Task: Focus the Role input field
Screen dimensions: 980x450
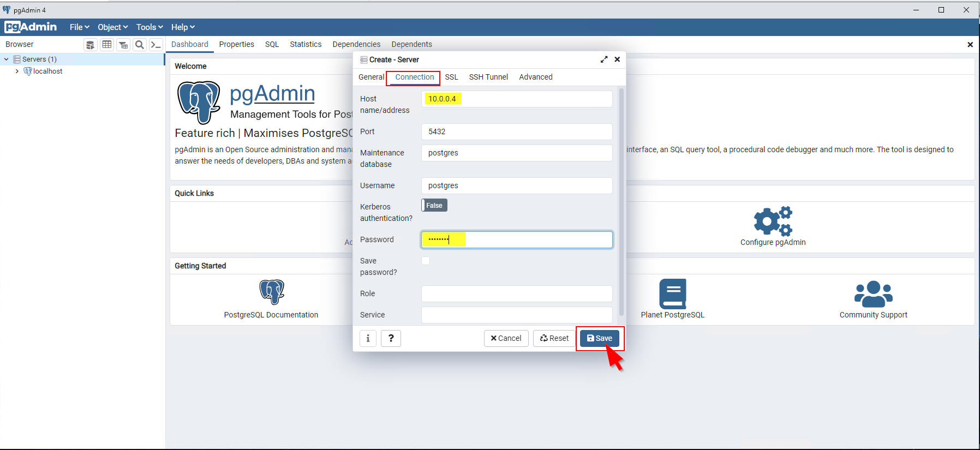Action: (x=517, y=293)
